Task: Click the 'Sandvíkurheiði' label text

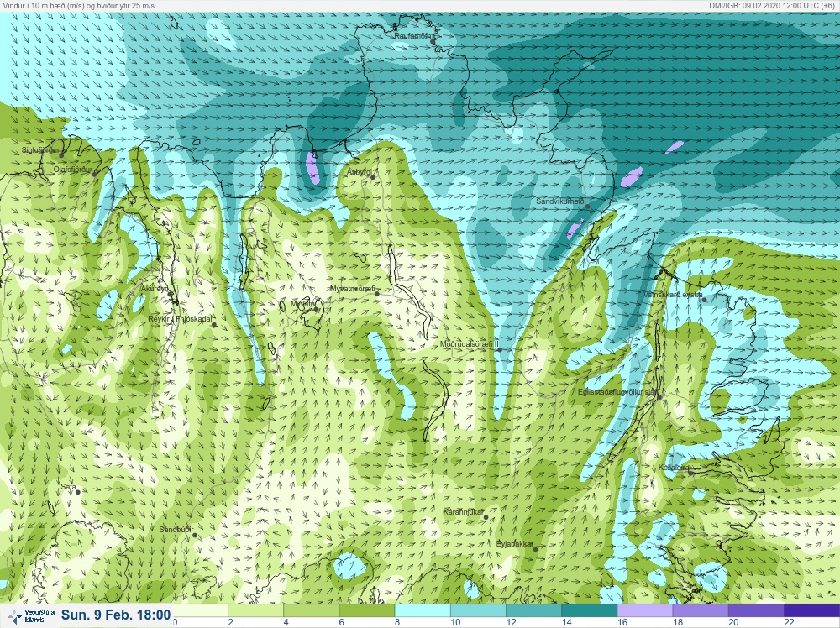Action: pos(561,201)
